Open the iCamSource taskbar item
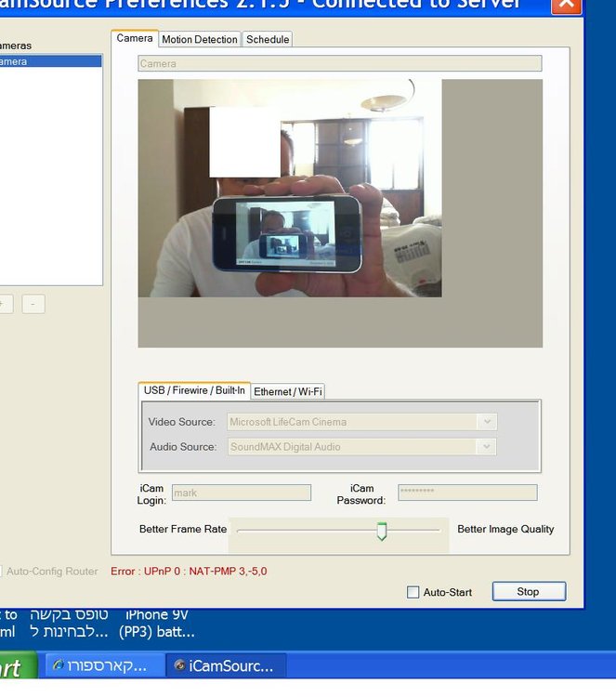This screenshot has width=616, height=697. (x=226, y=665)
